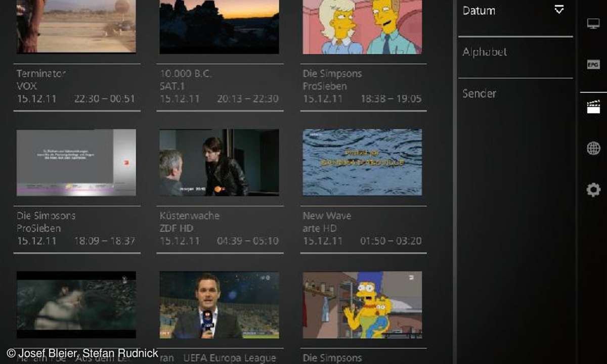Viewport: 607px width, 364px height.
Task: Open the 10.000 B.C. recording thumbnail
Action: 219,26
